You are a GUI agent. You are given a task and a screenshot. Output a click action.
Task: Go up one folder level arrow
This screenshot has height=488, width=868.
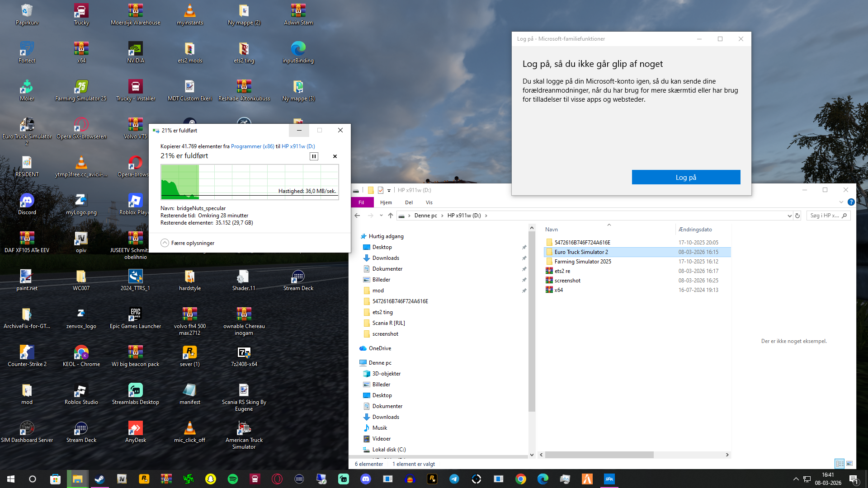click(x=391, y=216)
